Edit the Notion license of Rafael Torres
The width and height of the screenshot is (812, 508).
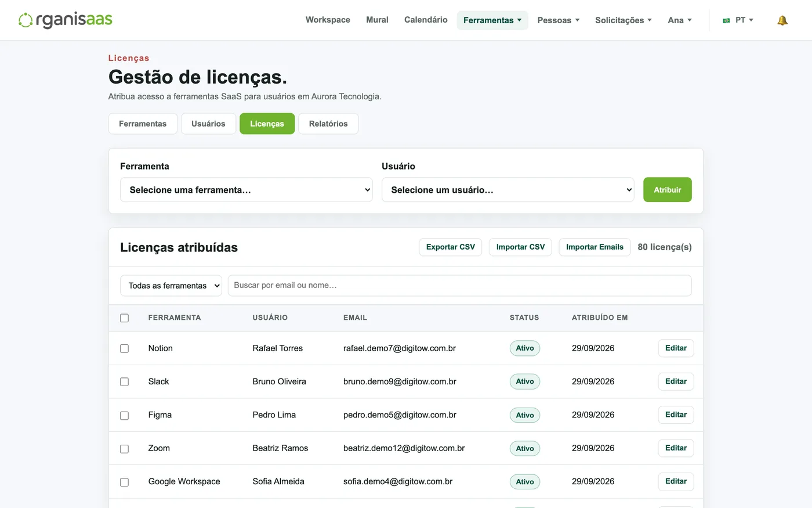click(676, 348)
